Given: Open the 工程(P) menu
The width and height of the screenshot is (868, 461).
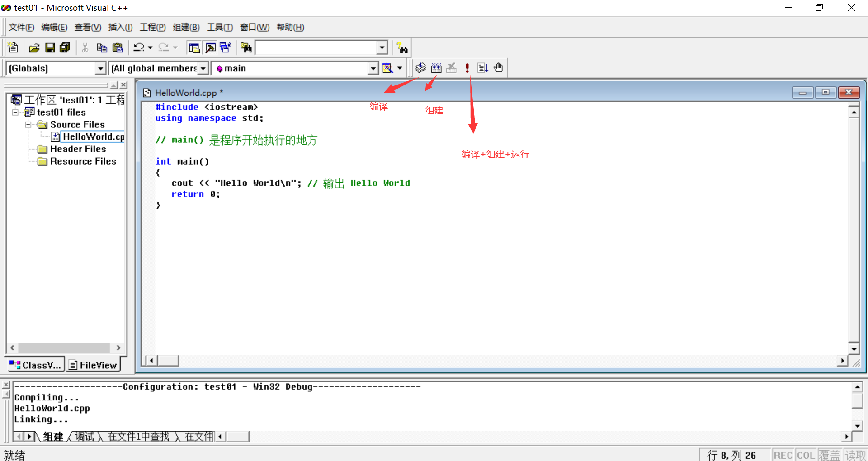Looking at the screenshot, I should tap(152, 27).
